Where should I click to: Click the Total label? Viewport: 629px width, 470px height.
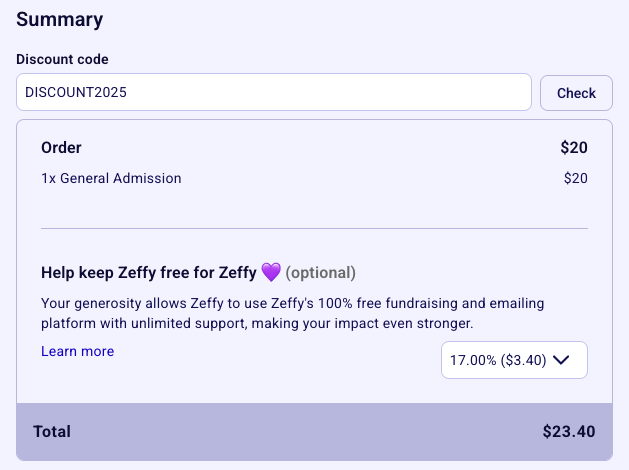[52, 432]
